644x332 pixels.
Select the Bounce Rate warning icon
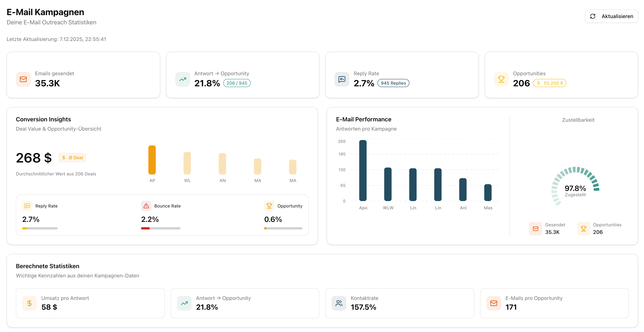click(146, 206)
